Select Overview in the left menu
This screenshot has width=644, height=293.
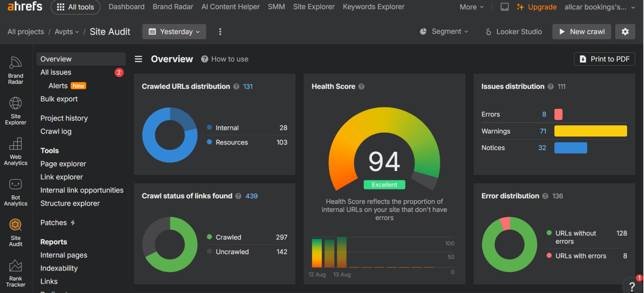[x=81, y=59]
